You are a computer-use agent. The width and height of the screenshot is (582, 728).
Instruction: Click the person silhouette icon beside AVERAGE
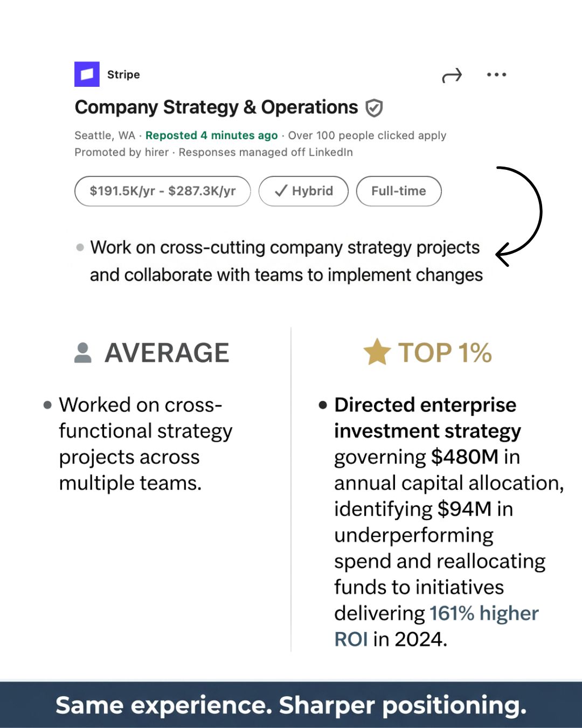coord(83,353)
